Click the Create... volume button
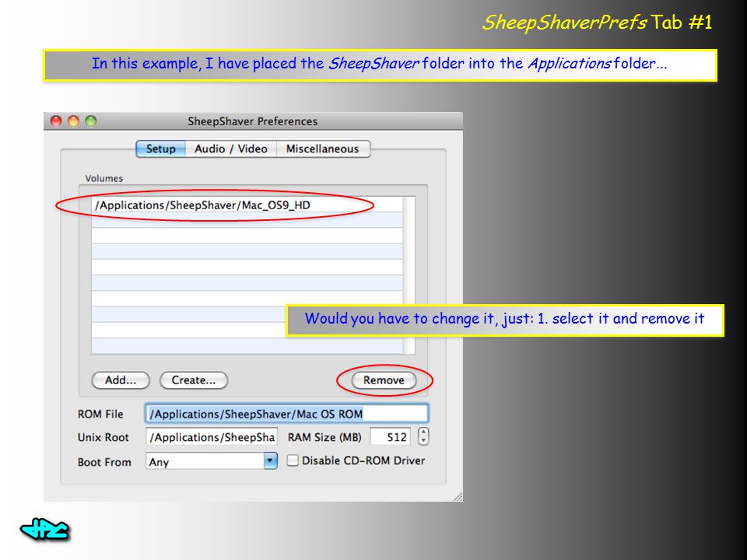The width and height of the screenshot is (747, 560). tap(194, 380)
